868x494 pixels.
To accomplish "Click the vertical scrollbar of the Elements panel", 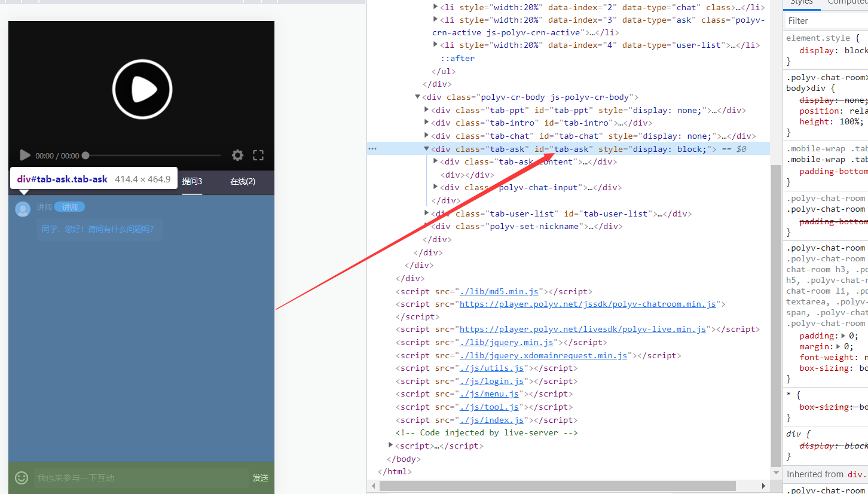I will tap(776, 315).
